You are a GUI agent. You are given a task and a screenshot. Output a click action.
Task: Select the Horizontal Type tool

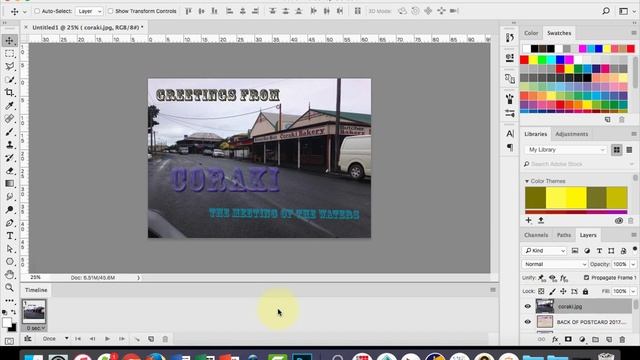pyautogui.click(x=9, y=236)
